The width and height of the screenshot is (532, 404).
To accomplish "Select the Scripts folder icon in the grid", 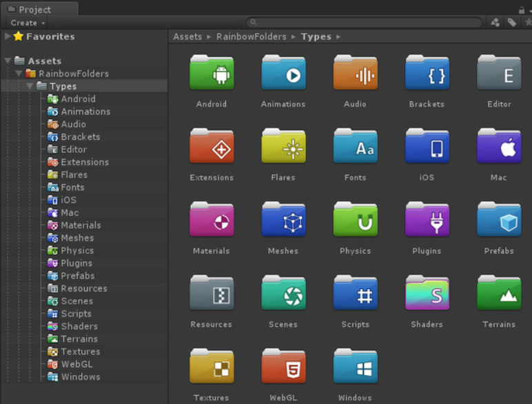I will point(355,292).
